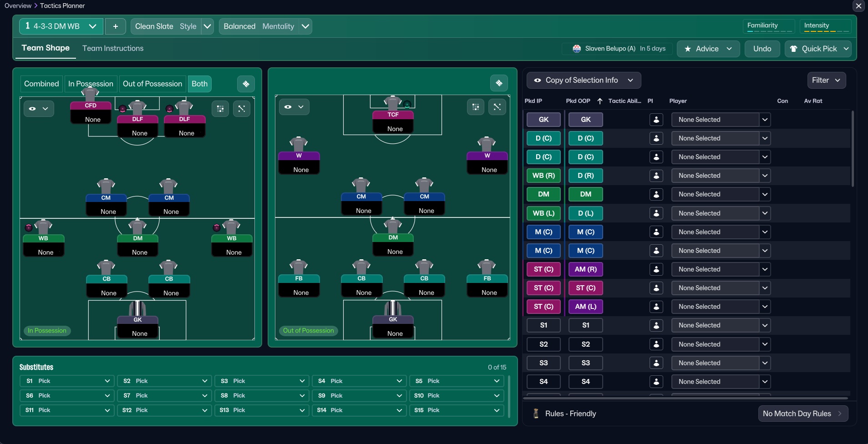This screenshot has width=868, height=444.
Task: Click the In Possession pitch expand arrows icon
Action: point(242,109)
